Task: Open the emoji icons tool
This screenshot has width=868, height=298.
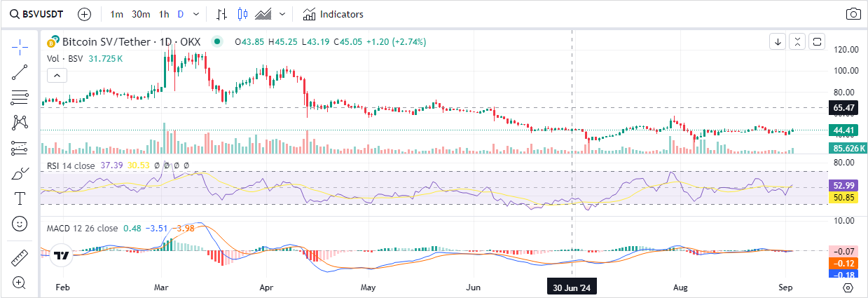Action: (20, 224)
